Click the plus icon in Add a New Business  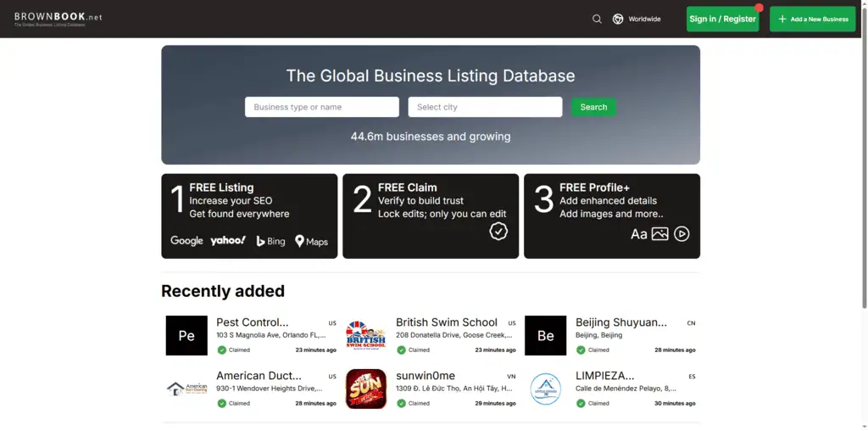coord(782,19)
